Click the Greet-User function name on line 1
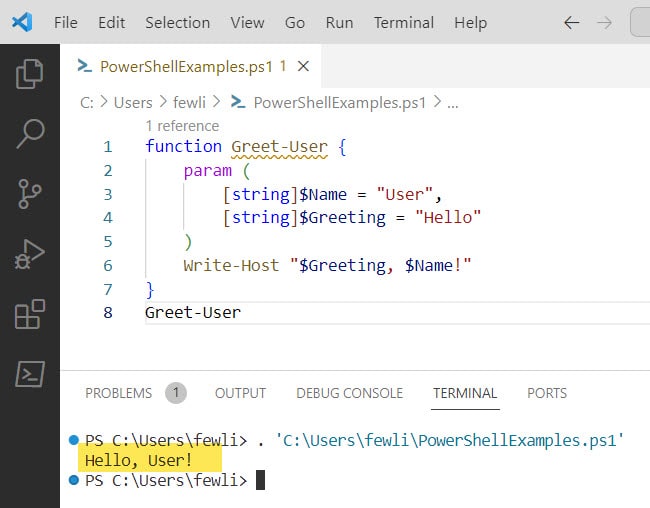650x508 pixels. [x=279, y=146]
